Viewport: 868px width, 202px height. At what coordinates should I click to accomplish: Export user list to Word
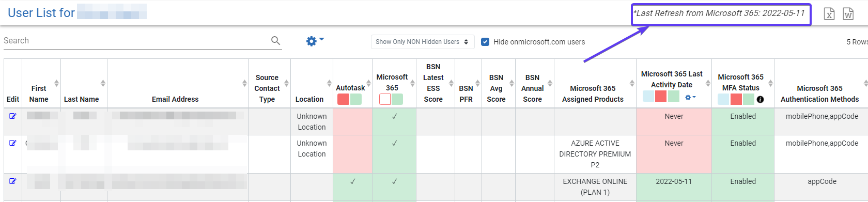click(x=848, y=14)
